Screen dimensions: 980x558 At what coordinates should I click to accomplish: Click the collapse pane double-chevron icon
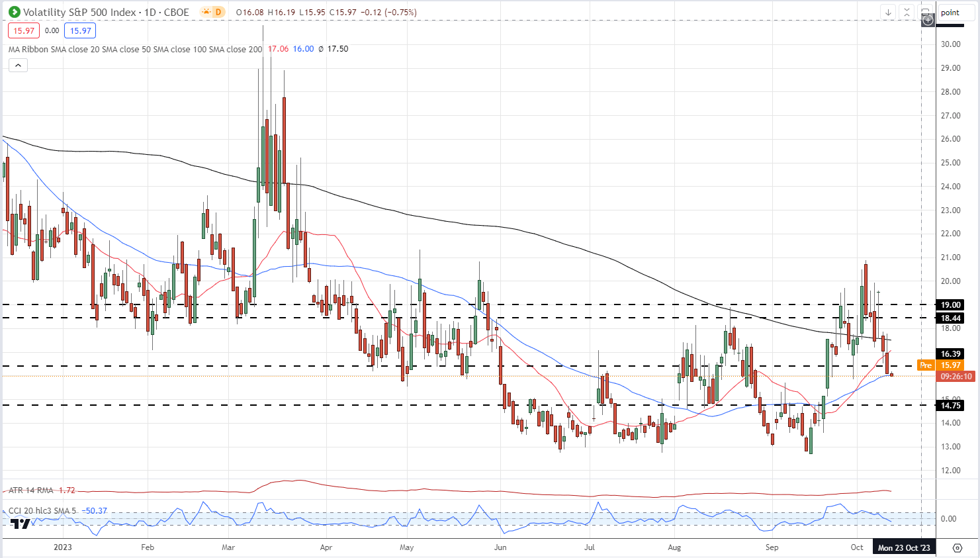pyautogui.click(x=907, y=12)
